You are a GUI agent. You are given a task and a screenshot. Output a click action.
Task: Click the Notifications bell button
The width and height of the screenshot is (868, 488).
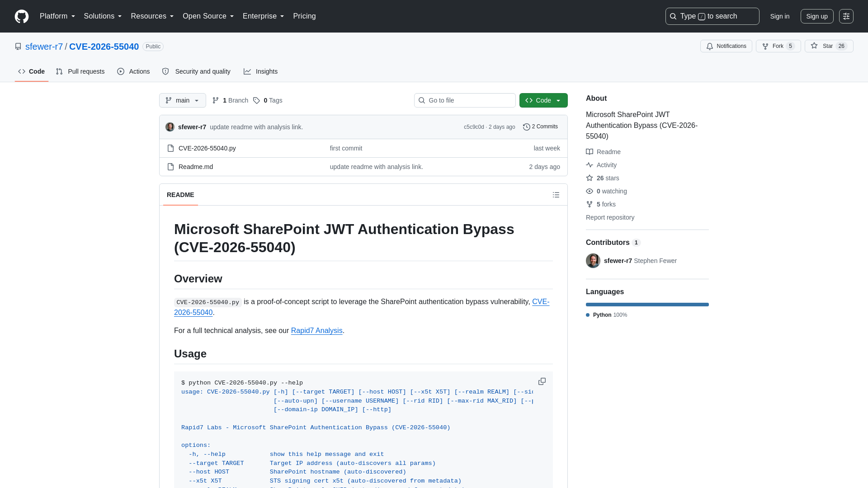click(x=726, y=46)
